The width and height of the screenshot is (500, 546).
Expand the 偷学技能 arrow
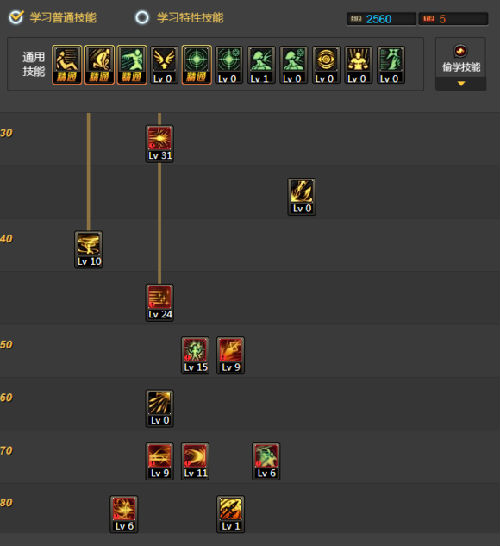461,84
